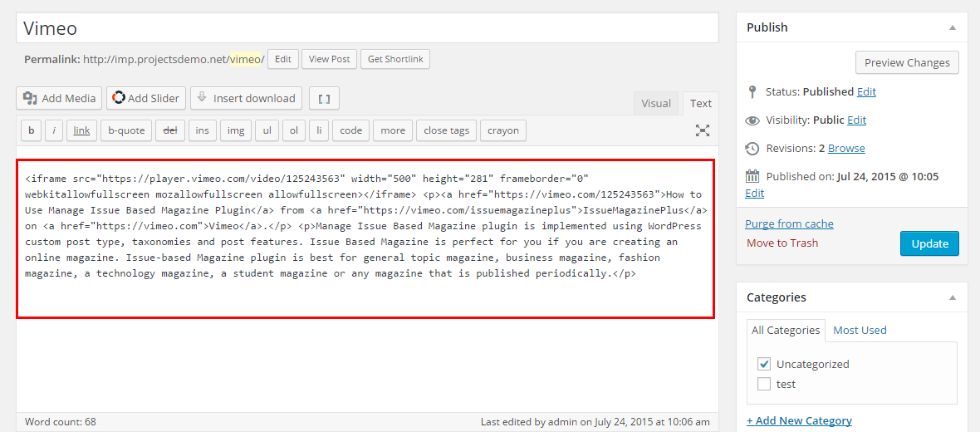The height and width of the screenshot is (432, 980).
Task: Collapse the Categories panel
Action: pyautogui.click(x=952, y=297)
